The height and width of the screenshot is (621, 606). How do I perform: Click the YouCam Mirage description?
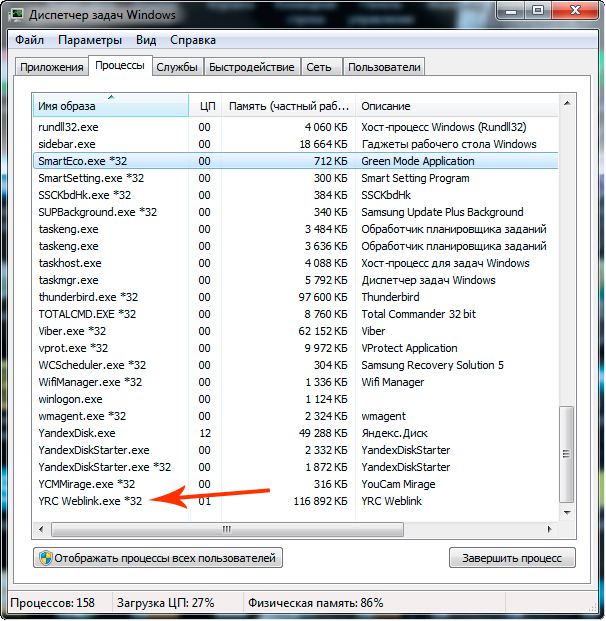398,485
